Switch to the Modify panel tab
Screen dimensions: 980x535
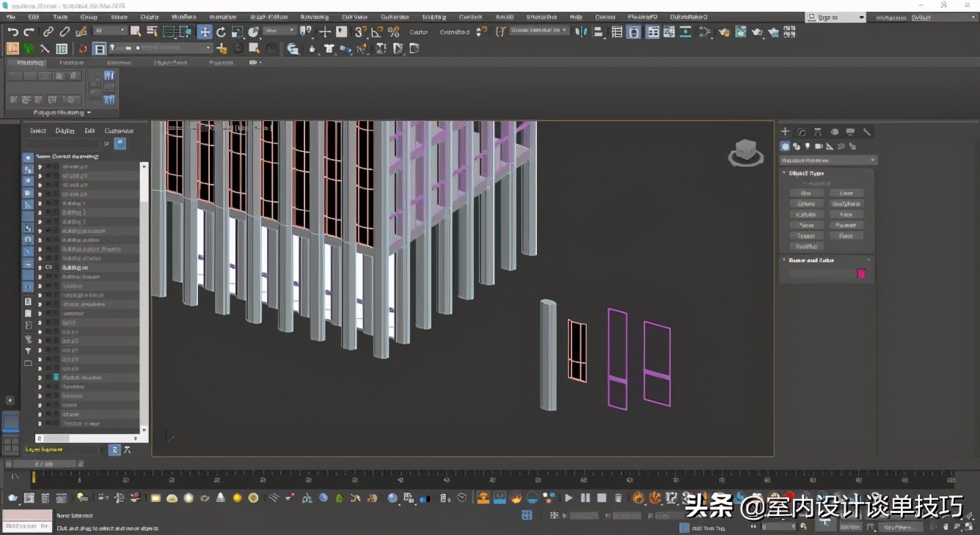click(x=802, y=131)
